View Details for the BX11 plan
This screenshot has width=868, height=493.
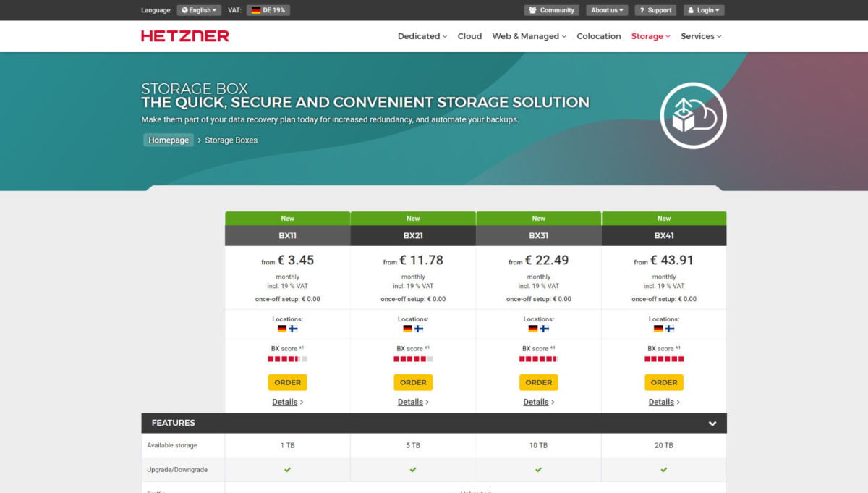pos(288,402)
